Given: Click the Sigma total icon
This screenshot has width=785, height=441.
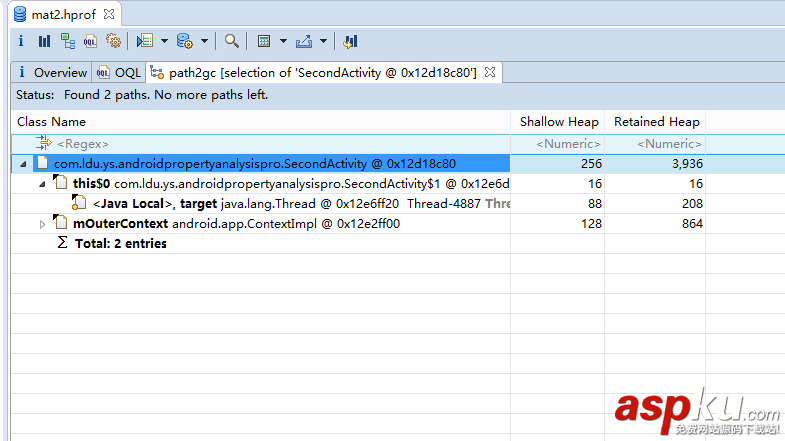Looking at the screenshot, I should (x=62, y=243).
